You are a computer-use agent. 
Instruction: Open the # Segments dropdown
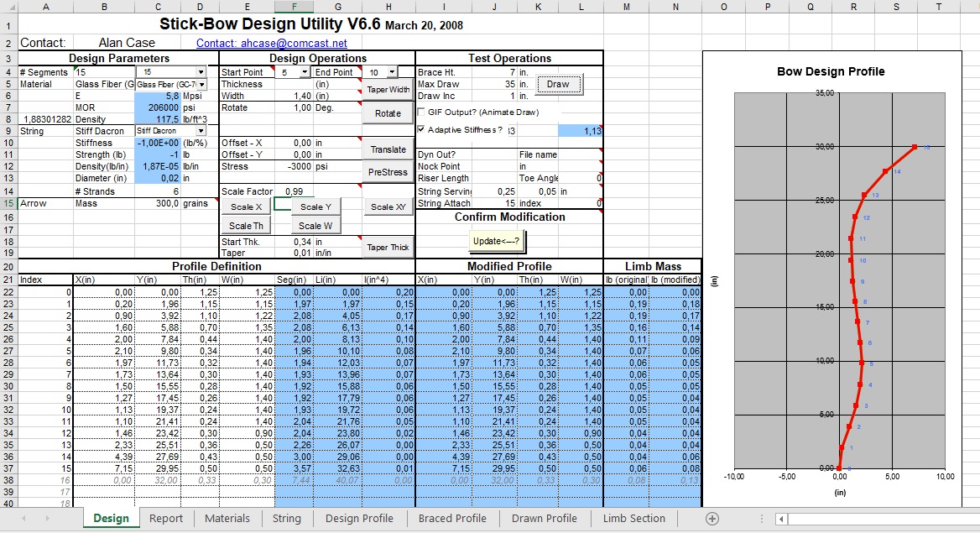(201, 72)
